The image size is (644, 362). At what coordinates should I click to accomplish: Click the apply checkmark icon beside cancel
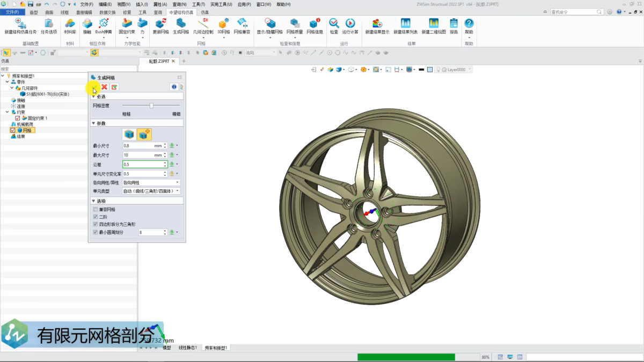(114, 87)
